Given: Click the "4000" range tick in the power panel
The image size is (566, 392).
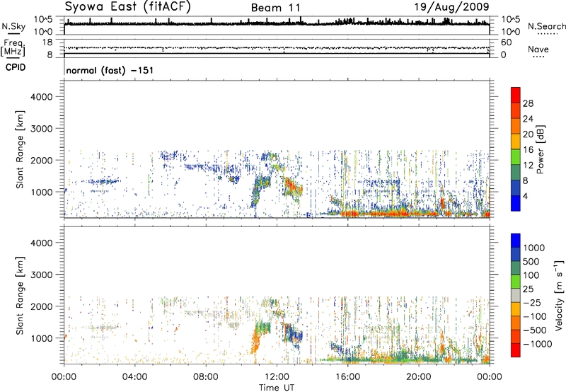Looking at the screenshot, I should click(41, 97).
